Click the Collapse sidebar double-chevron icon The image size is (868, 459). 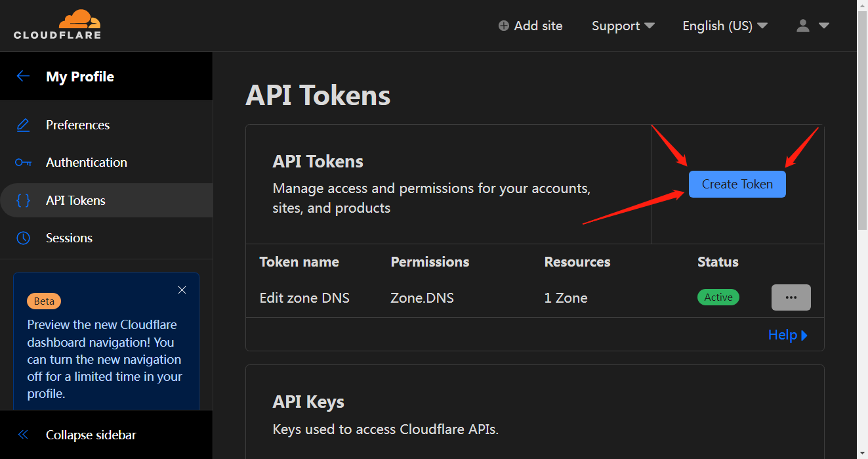(x=24, y=435)
